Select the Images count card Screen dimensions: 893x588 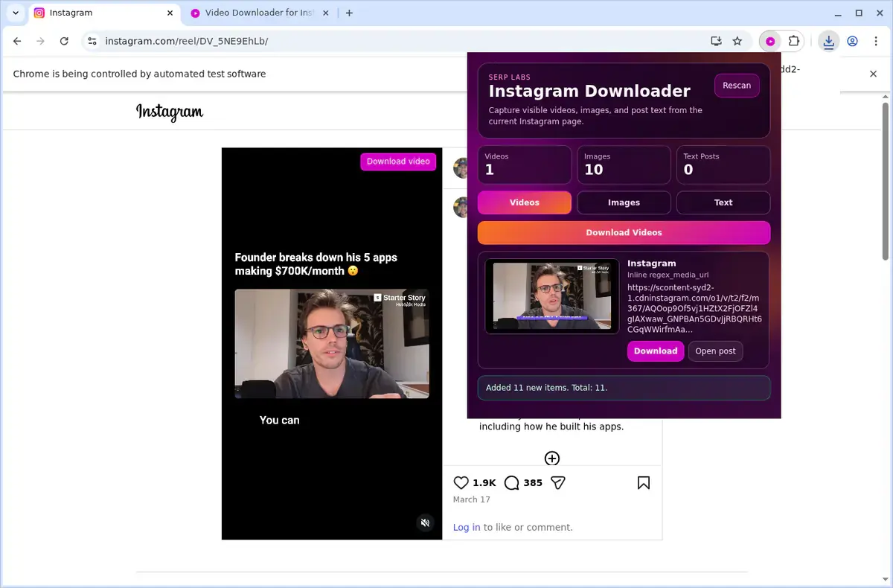tap(624, 164)
